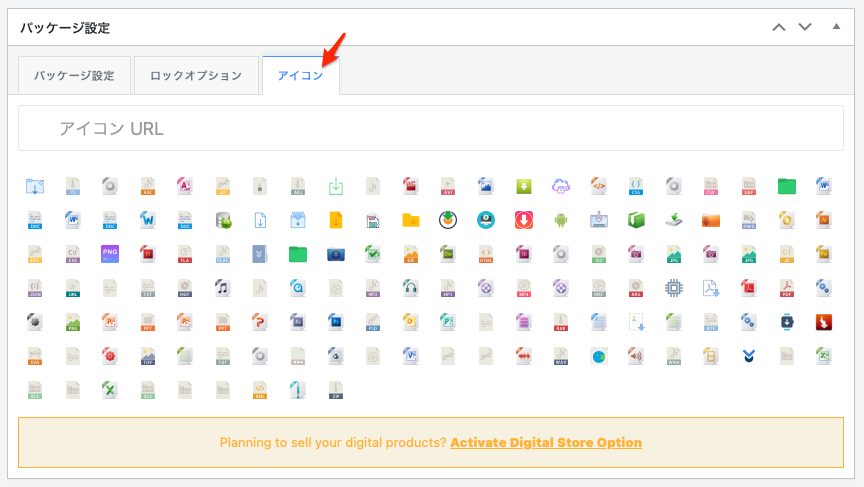Collapse the パッケージ設定 panel with the triangle
864x487 pixels.
836,27
